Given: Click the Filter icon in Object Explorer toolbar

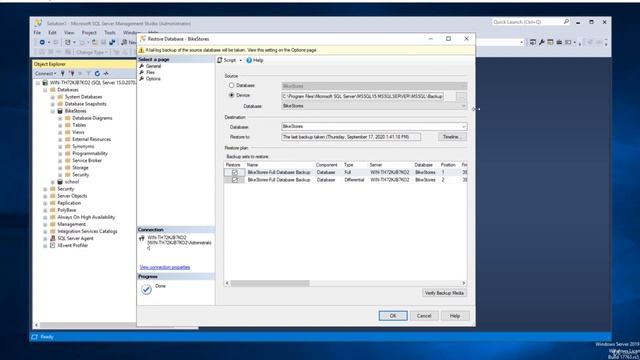Looking at the screenshot, I should [89, 73].
